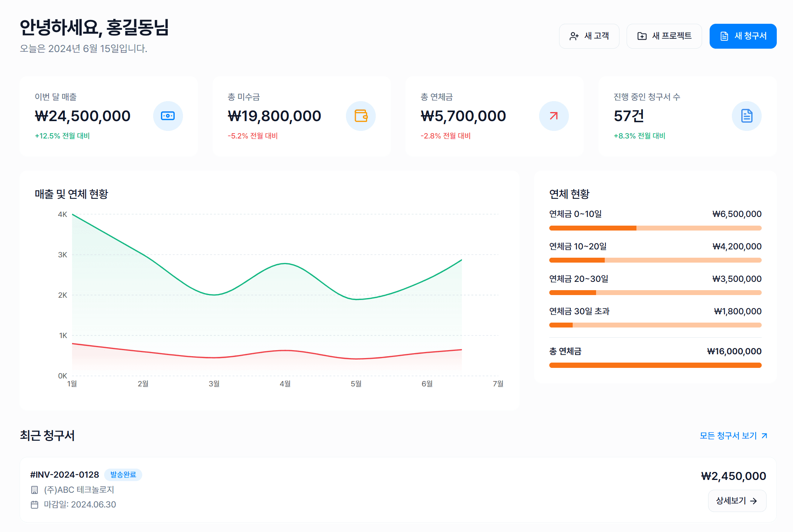Click the cash icon in monthly revenue card
This screenshot has height=532, width=793.
pyautogui.click(x=168, y=116)
